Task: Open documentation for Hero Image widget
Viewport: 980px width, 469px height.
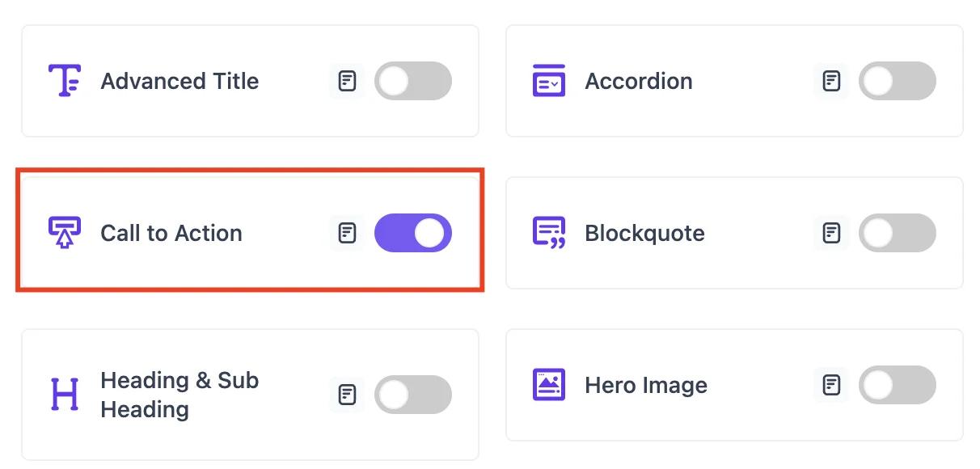Action: [830, 385]
